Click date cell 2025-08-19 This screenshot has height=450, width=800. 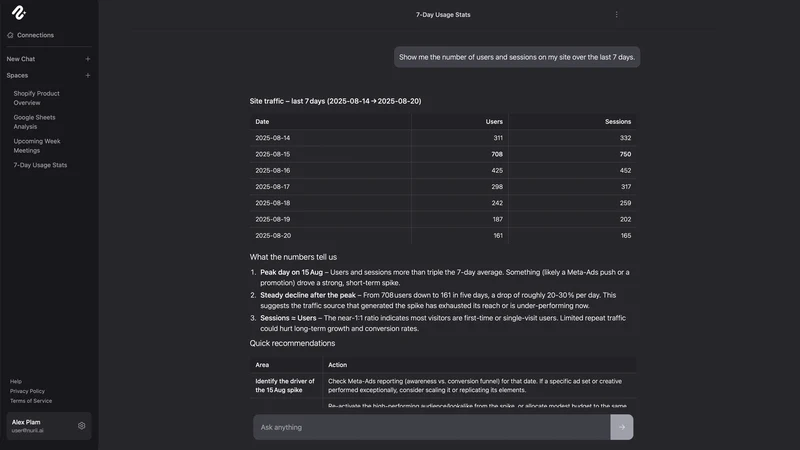click(272, 219)
